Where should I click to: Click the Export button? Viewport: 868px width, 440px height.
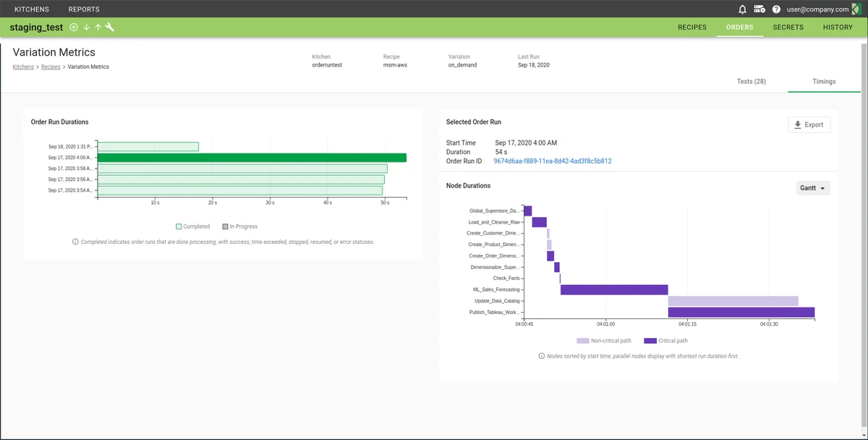click(x=809, y=124)
